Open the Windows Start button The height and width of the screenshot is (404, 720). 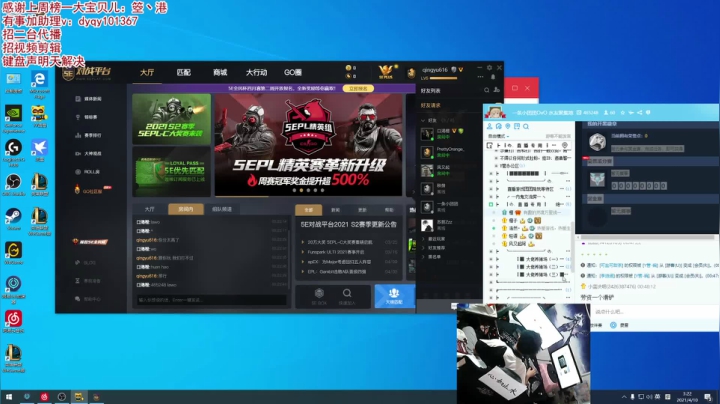pyautogui.click(x=9, y=397)
